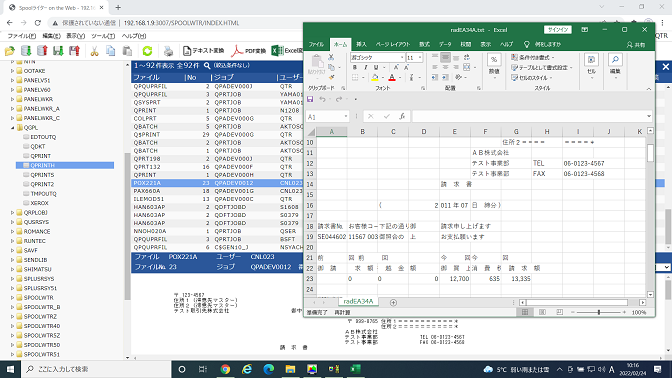This screenshot has height=378, width=672.
Task: Open the cell styles (セルのスタイル) dropdown
Action: tap(531, 78)
